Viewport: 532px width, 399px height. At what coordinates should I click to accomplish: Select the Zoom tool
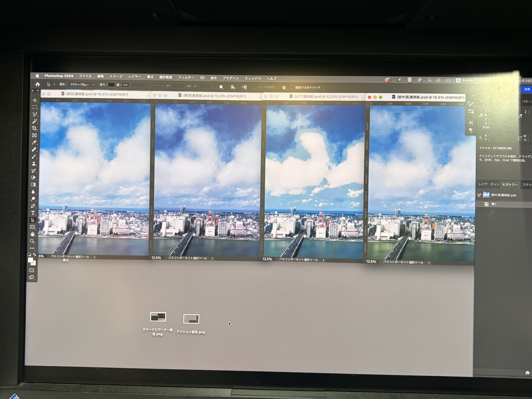32,241
